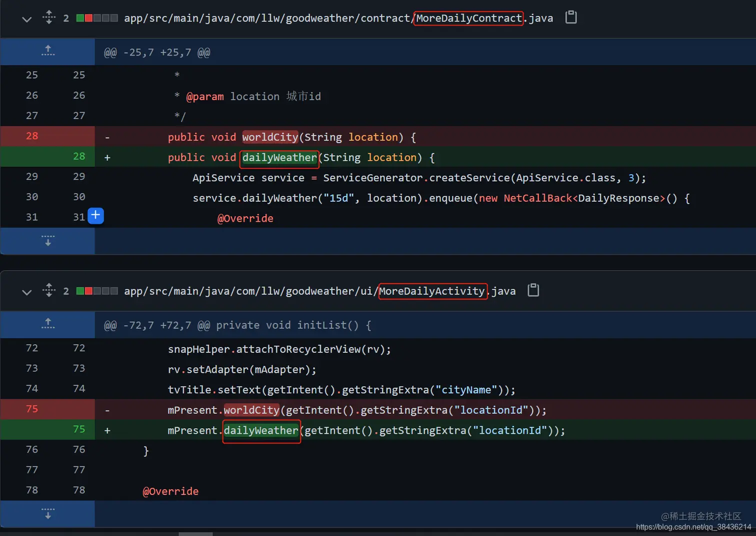Open MoreDailyActivity.java file path link
The image size is (756, 536).
click(x=320, y=291)
